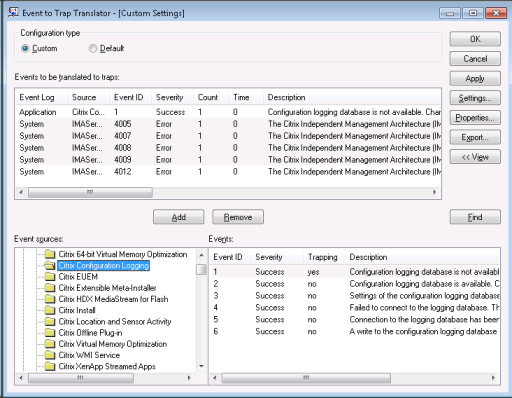Screen dimensions: 512x398
Task: Click the trapping 'yes' cell for event 1
Action: click(x=313, y=272)
